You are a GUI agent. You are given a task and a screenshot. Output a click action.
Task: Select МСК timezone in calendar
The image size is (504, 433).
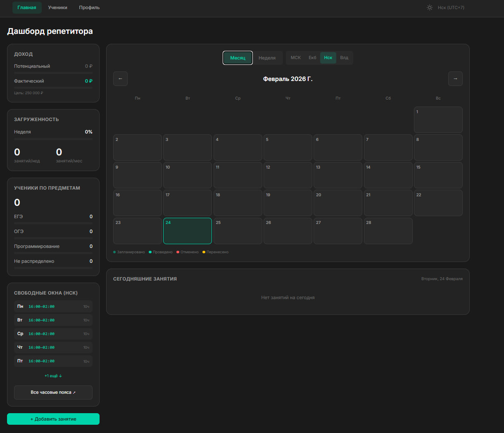click(296, 57)
